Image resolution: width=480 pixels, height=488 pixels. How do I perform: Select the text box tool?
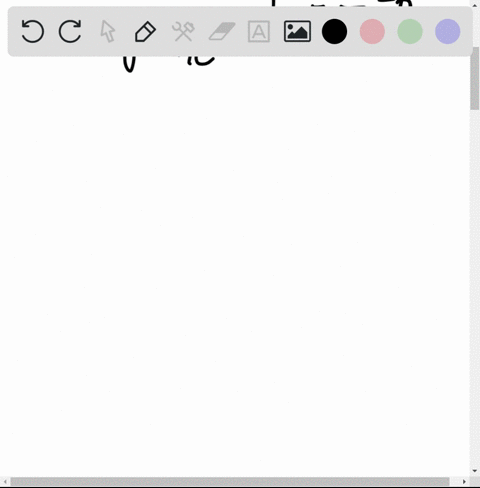pyautogui.click(x=259, y=31)
